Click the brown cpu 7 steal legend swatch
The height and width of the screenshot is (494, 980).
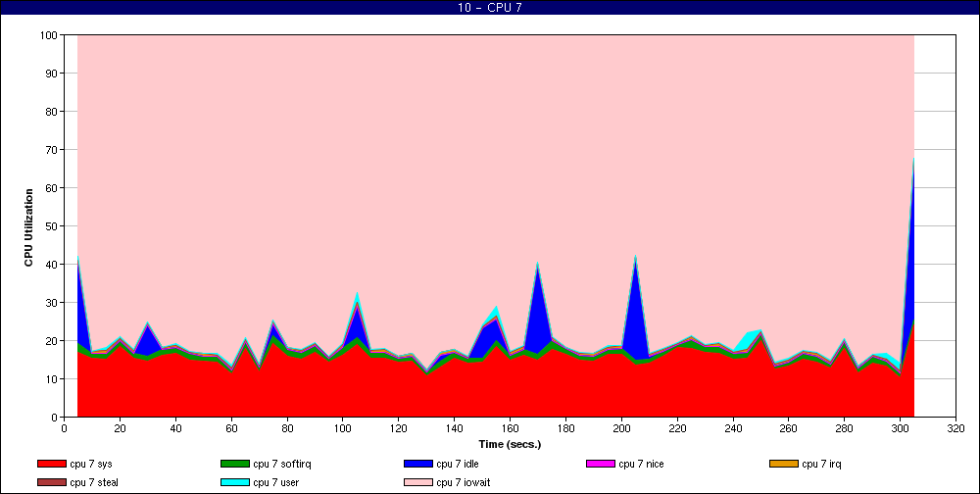tap(52, 481)
